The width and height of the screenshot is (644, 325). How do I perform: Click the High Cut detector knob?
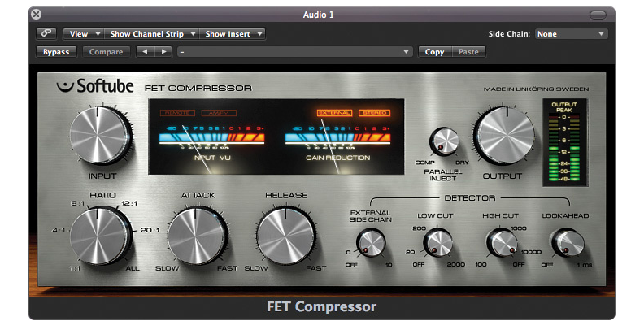tap(502, 243)
